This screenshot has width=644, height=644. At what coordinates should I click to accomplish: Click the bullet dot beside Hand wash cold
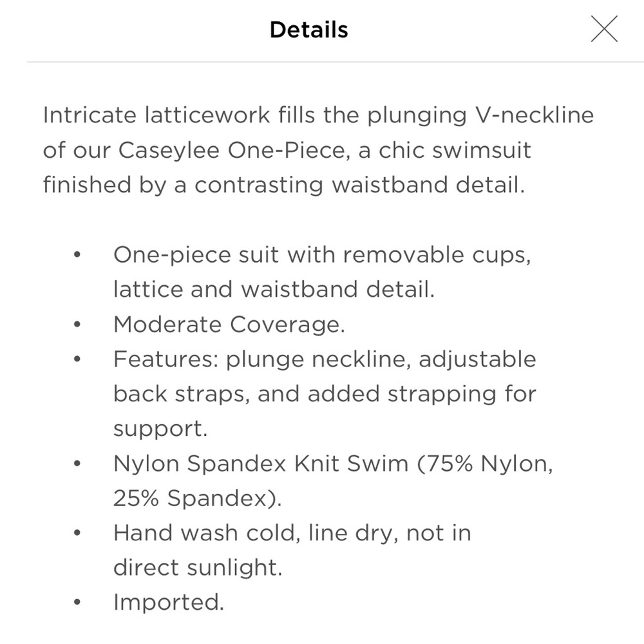pos(77,533)
